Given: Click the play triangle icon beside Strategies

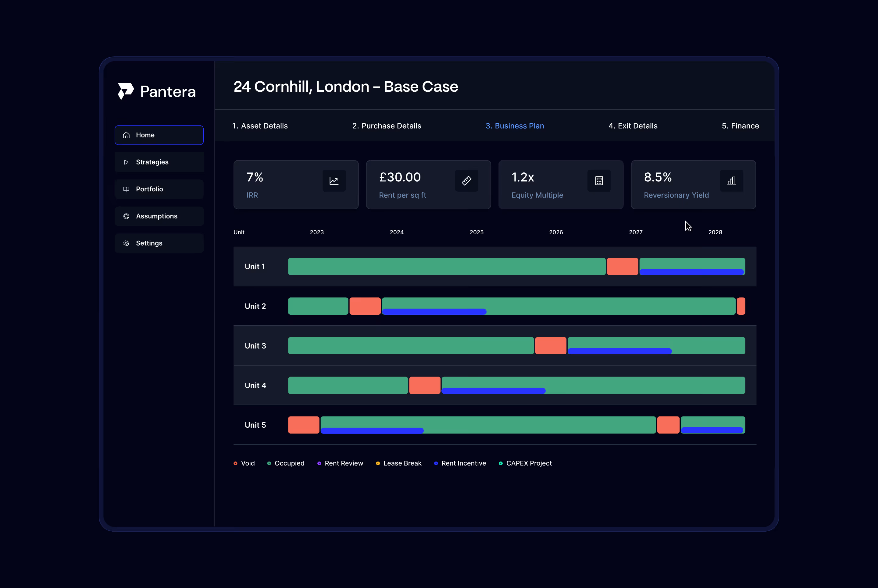Looking at the screenshot, I should tap(127, 162).
